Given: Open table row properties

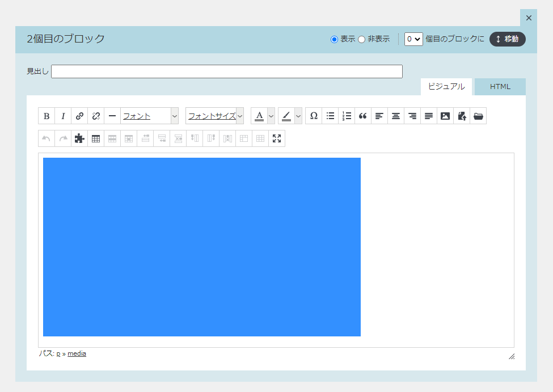Looking at the screenshot, I should point(112,138).
